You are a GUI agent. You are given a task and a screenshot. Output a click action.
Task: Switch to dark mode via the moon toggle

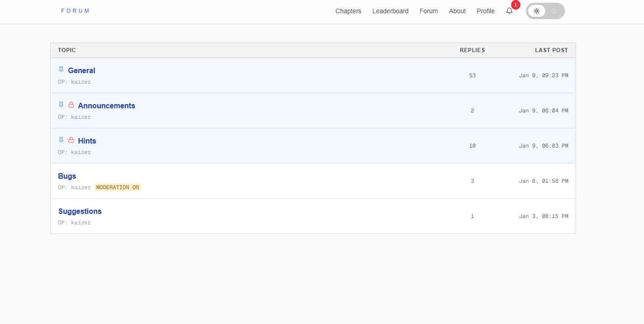coord(554,11)
